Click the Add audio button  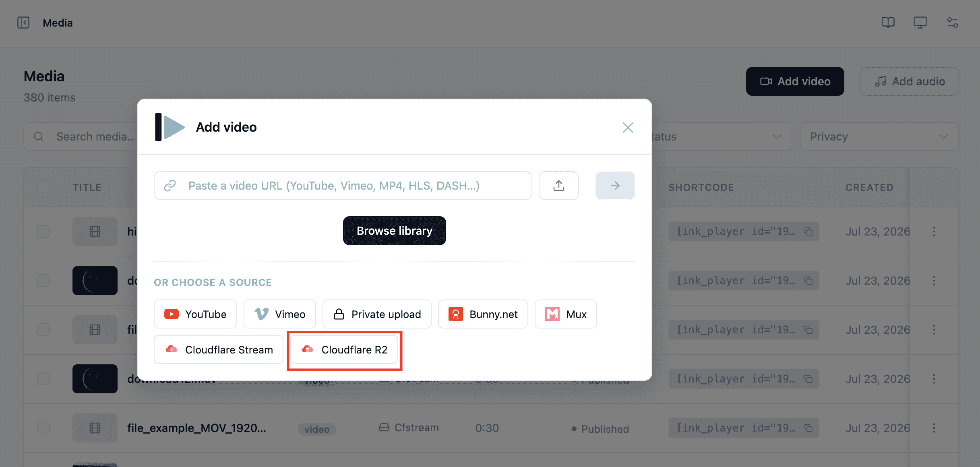coord(910,81)
